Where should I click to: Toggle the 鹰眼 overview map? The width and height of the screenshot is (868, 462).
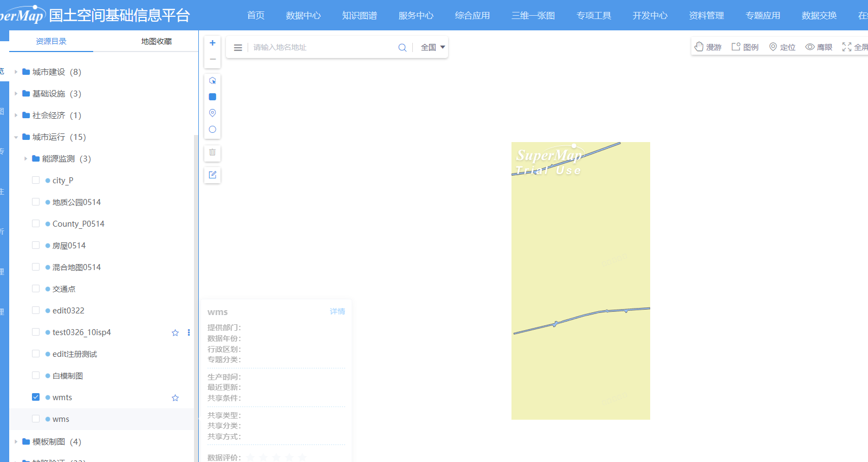point(819,47)
